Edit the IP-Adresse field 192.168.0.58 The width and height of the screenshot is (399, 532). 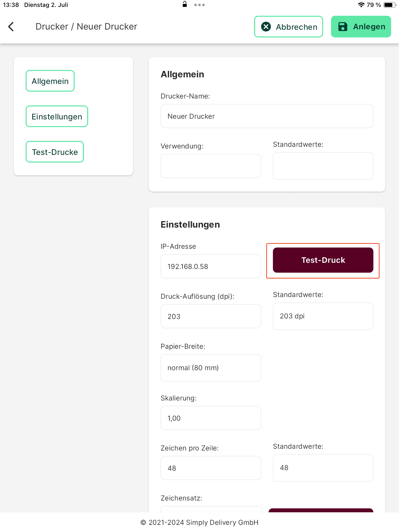211,266
